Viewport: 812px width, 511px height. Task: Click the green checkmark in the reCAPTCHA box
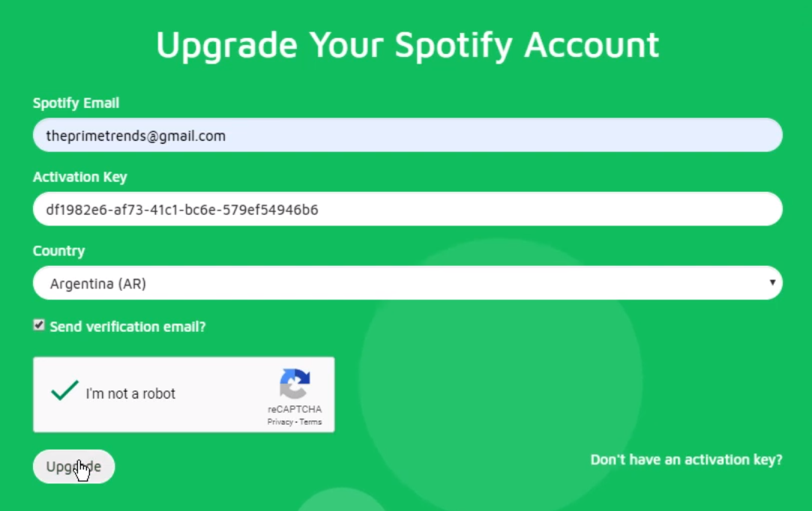(x=64, y=390)
